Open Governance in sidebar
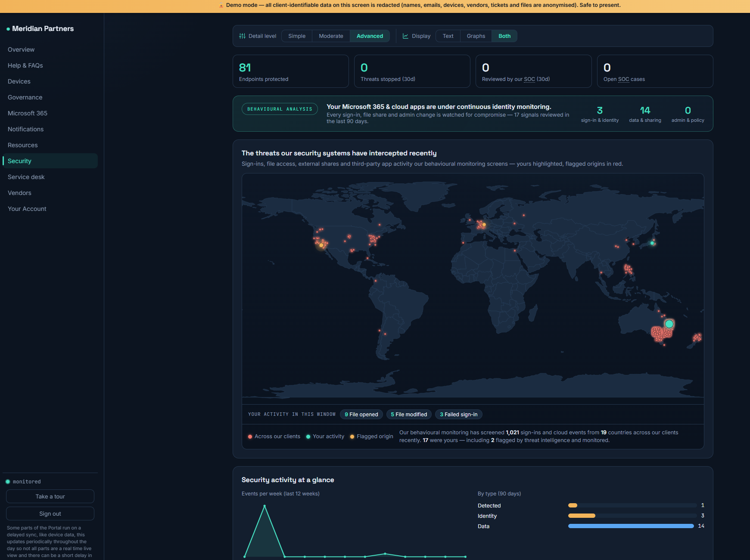Image resolution: width=750 pixels, height=560 pixels. pos(50,97)
